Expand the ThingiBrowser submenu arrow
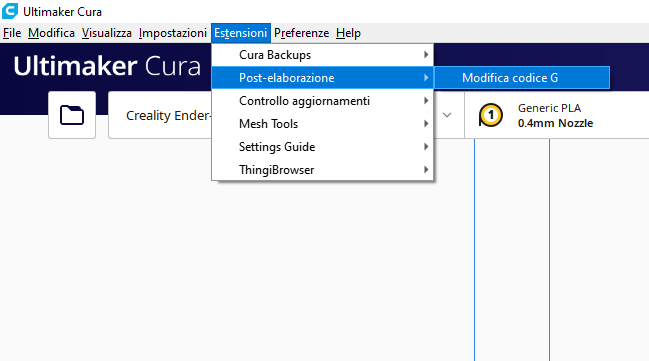This screenshot has height=361, width=649. [426, 169]
